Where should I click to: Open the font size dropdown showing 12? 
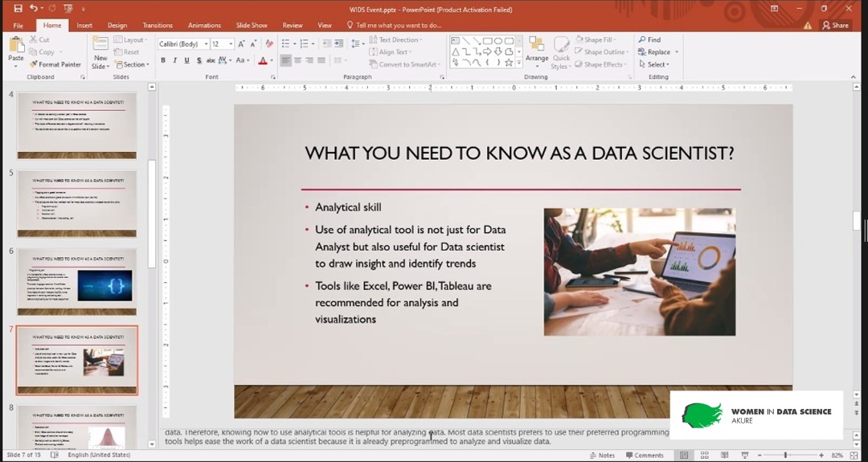[231, 43]
